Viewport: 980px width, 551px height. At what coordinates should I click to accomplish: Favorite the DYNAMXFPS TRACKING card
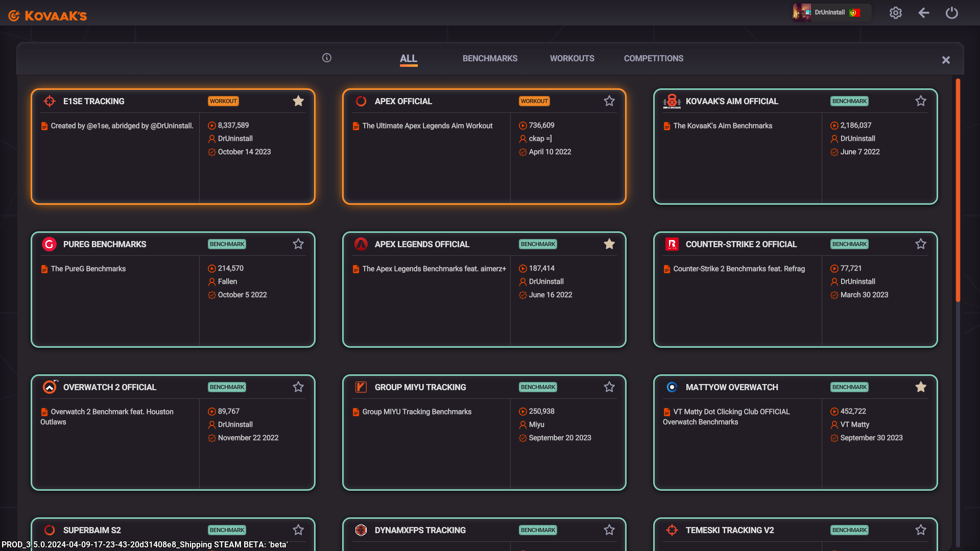609,530
